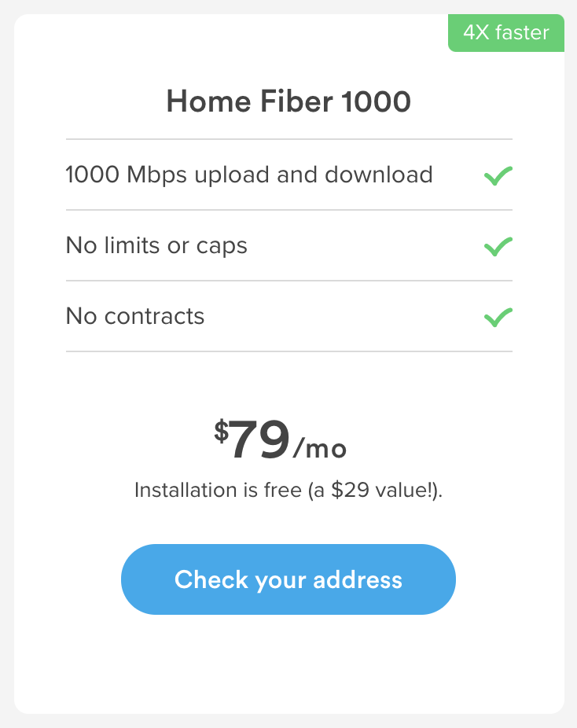Click the /mo billing period text

click(320, 448)
